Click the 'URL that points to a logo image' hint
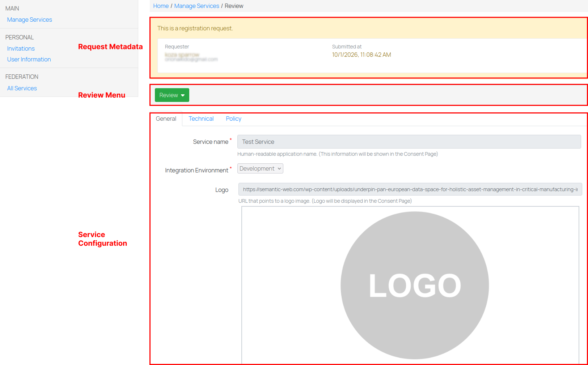Viewport: 588px width, 365px height. [325, 201]
